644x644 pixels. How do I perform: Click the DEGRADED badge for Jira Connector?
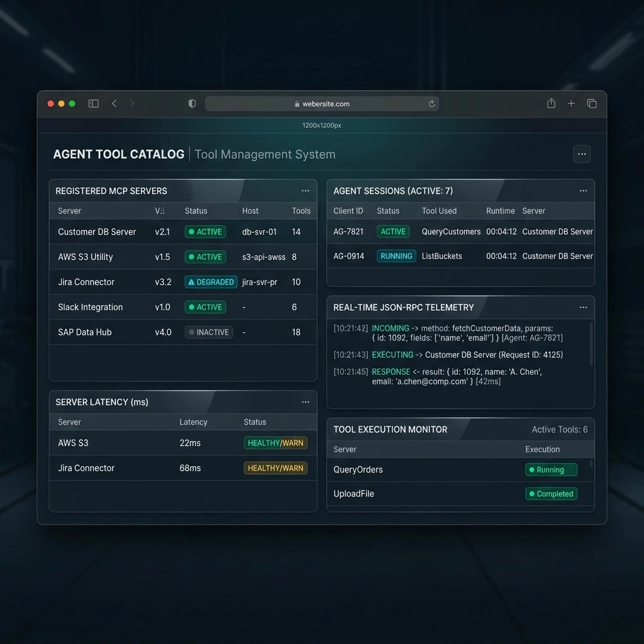(x=211, y=282)
